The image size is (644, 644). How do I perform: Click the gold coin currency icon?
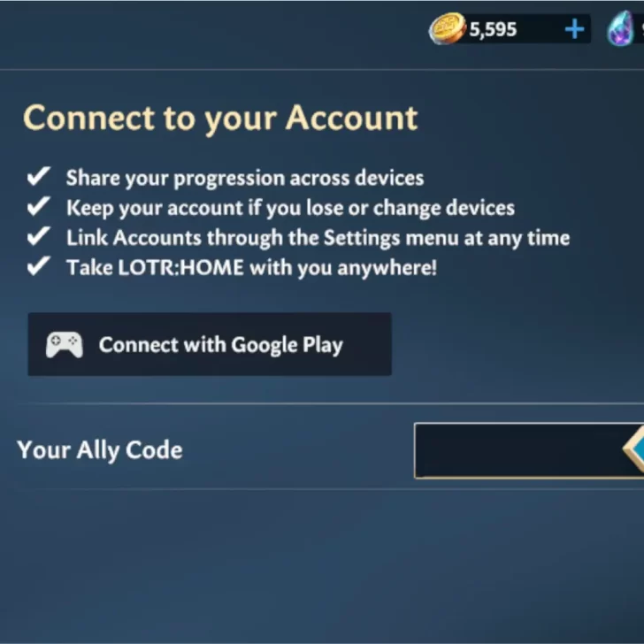(x=448, y=28)
